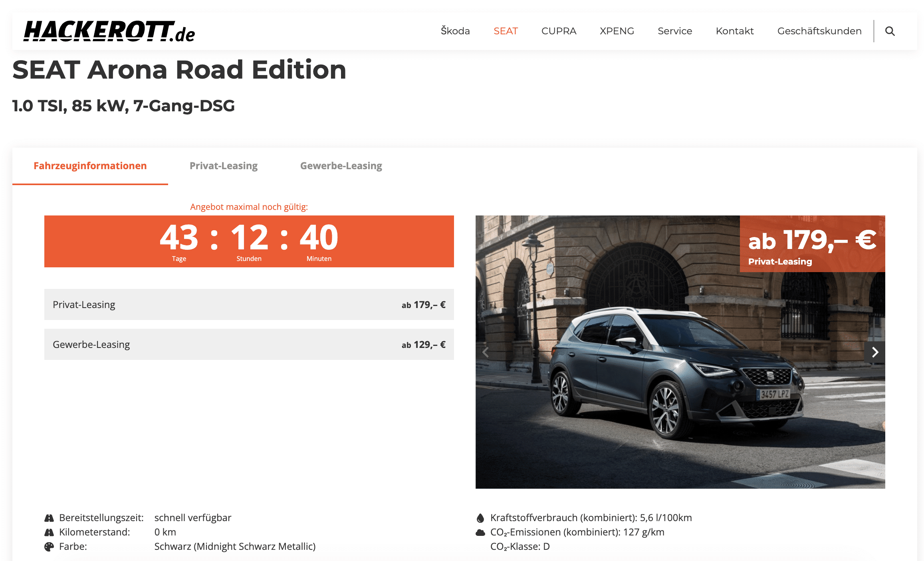Click '0 km' mileage value
The width and height of the screenshot is (924, 561).
[x=165, y=532]
